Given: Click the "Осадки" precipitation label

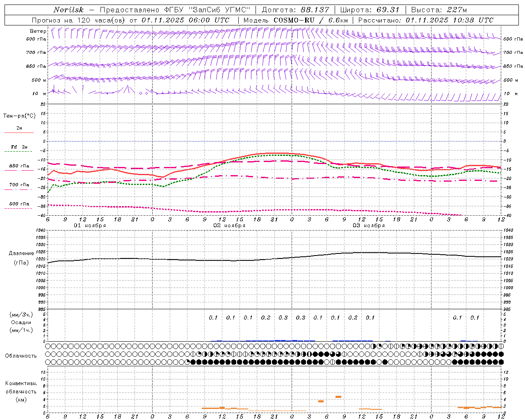Looking at the screenshot, I should point(21,322).
